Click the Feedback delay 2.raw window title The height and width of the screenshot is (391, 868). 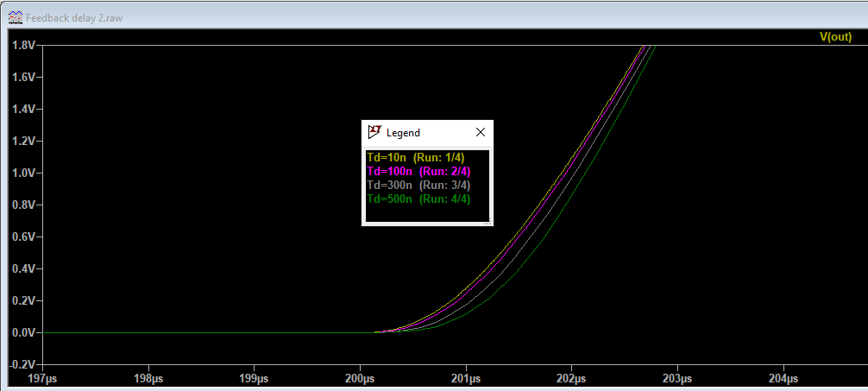coord(74,18)
